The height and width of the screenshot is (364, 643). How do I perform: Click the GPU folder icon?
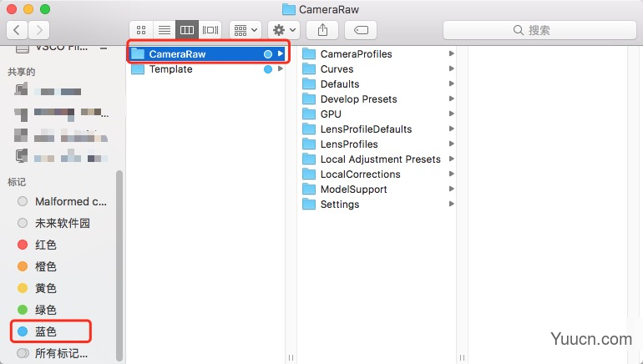[x=309, y=114]
